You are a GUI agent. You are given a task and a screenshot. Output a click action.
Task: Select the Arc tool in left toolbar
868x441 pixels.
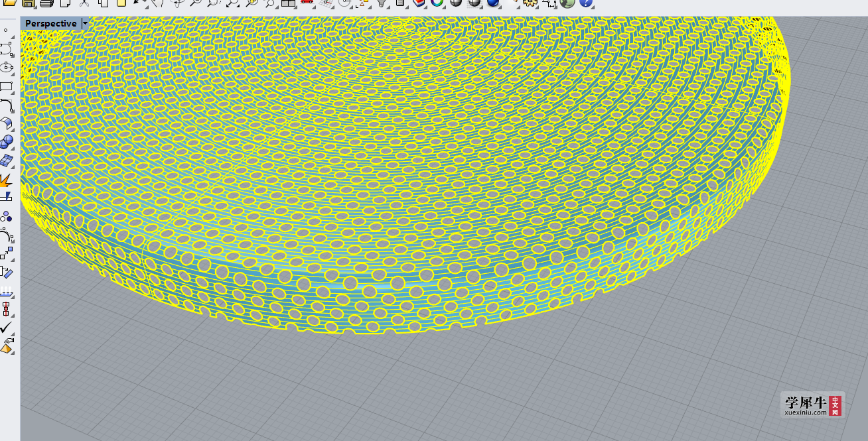[6, 105]
